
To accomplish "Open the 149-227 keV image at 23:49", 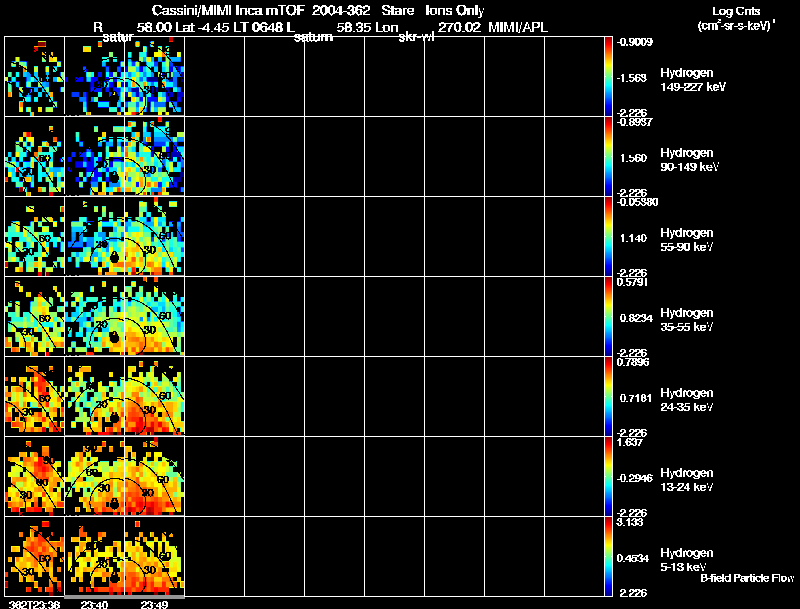I will (x=155, y=76).
